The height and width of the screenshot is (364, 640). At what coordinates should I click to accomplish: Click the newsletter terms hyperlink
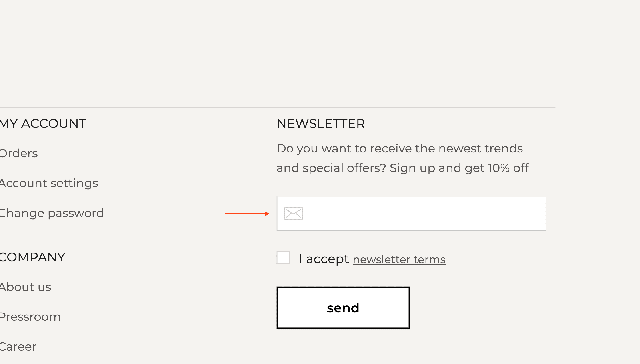click(399, 259)
